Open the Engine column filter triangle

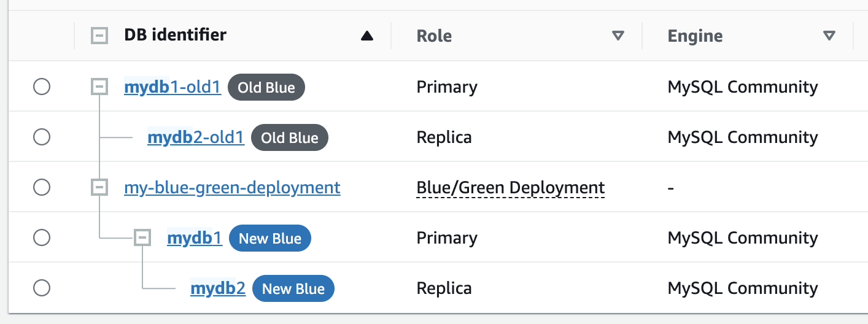click(x=829, y=36)
